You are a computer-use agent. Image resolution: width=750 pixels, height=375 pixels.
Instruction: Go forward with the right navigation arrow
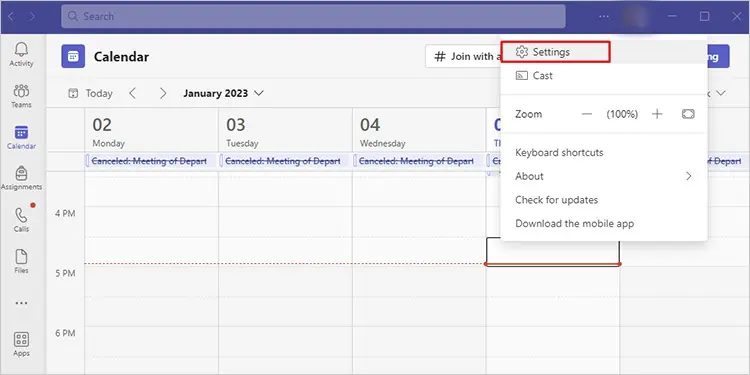32,16
